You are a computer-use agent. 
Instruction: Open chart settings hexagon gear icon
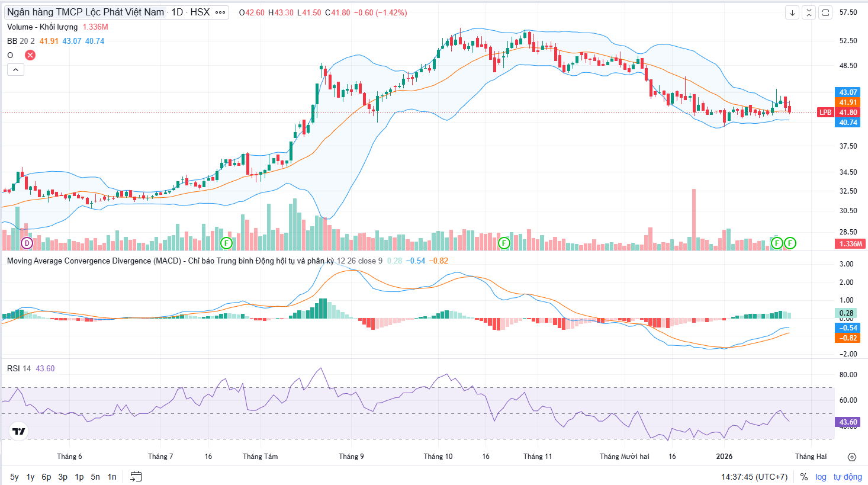pos(852,457)
